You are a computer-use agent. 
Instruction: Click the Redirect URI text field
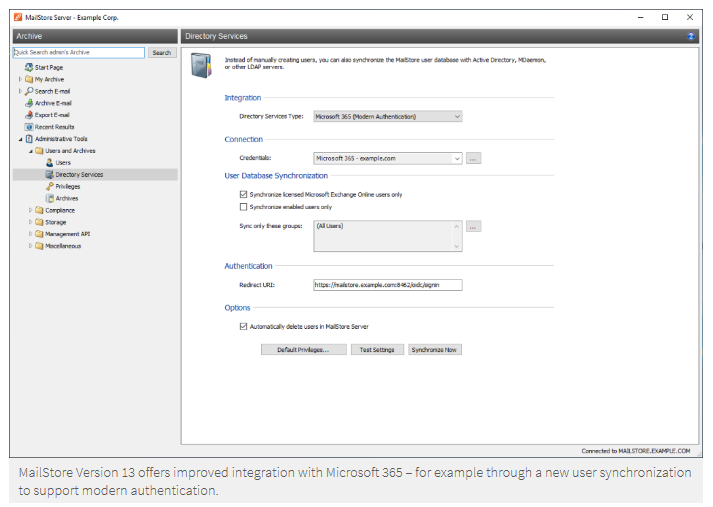point(388,285)
